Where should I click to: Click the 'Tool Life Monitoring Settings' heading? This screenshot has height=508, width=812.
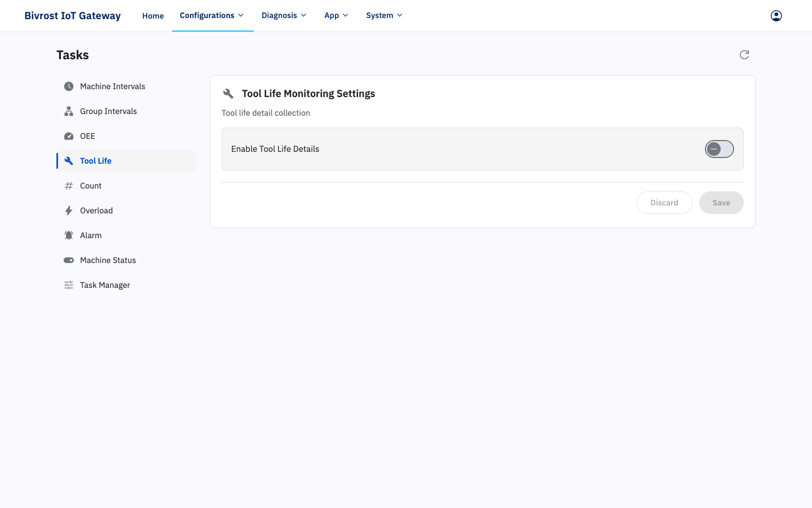[x=308, y=94]
